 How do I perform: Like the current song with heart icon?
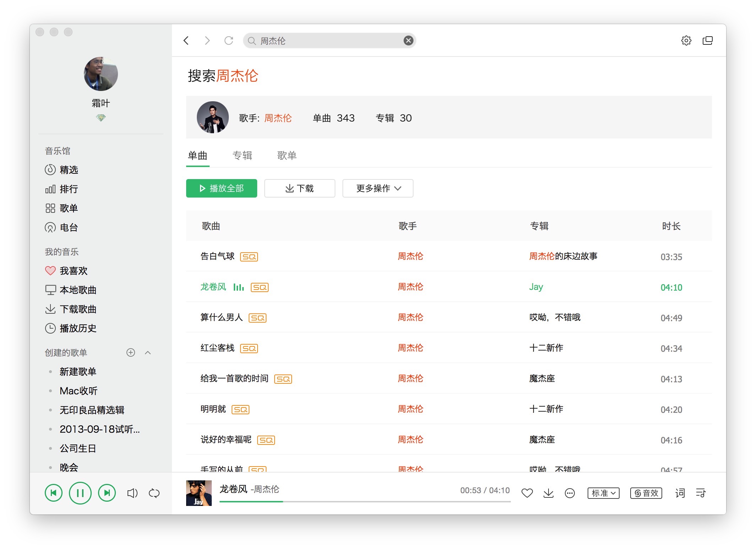coord(527,493)
